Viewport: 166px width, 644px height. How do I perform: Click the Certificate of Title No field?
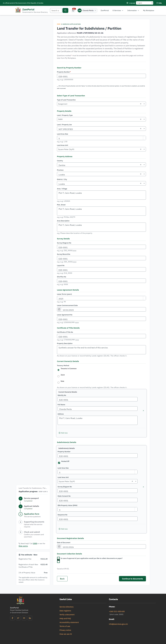(101, 336)
